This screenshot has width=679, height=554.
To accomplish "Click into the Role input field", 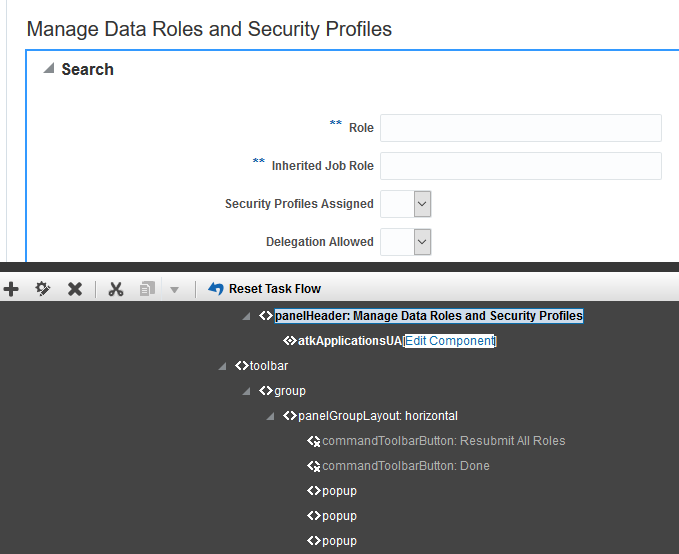I will (x=520, y=128).
